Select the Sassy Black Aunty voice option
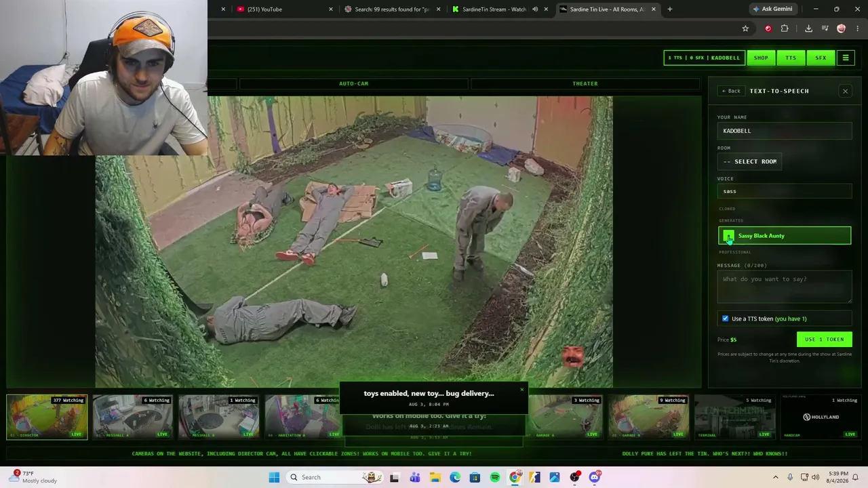This screenshot has height=488, width=868. coord(785,236)
